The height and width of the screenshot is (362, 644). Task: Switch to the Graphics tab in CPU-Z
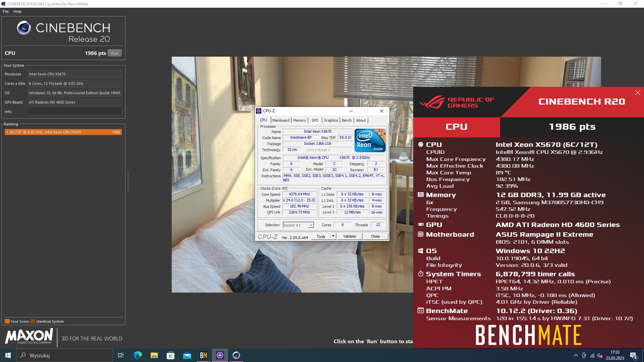pyautogui.click(x=331, y=120)
